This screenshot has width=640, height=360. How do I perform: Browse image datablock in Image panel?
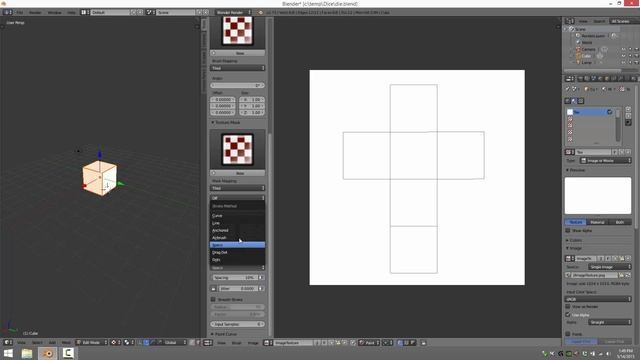570,258
